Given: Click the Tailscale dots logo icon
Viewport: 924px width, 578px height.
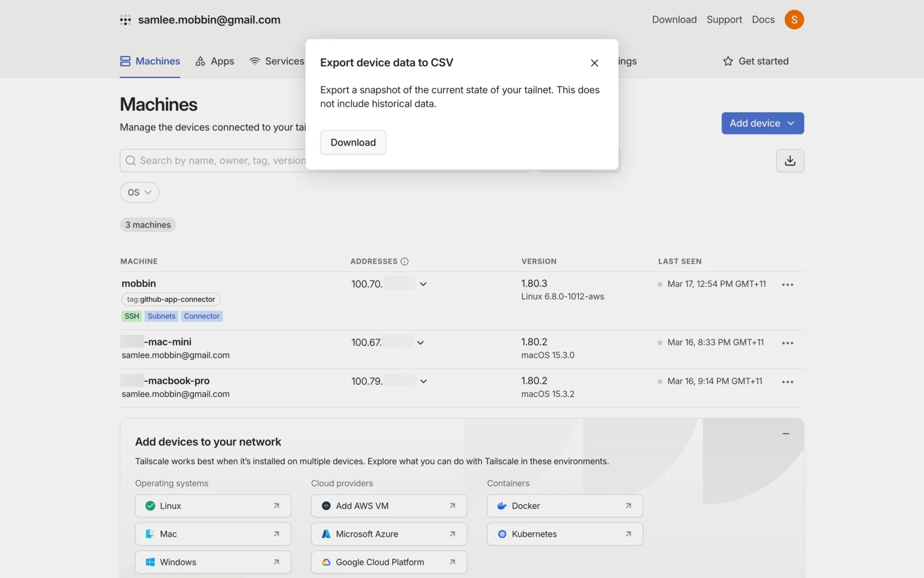Looking at the screenshot, I should [x=126, y=20].
